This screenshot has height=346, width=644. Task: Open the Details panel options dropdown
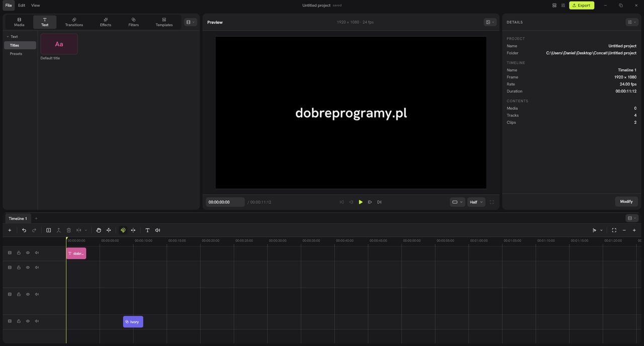[632, 22]
